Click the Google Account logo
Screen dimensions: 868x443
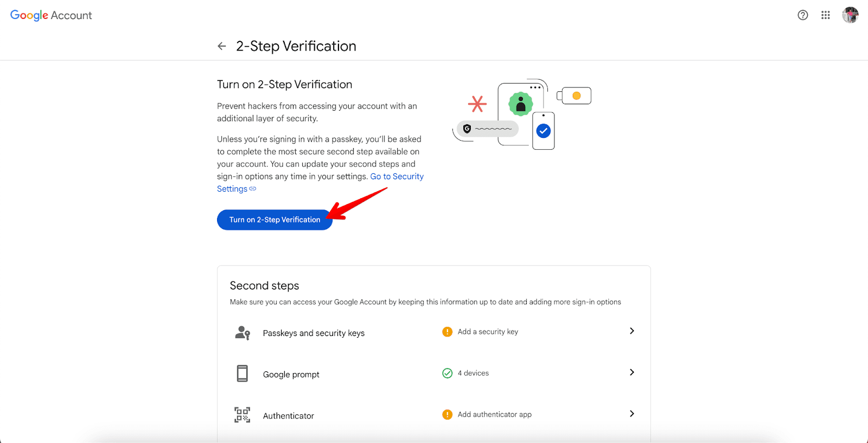51,15
